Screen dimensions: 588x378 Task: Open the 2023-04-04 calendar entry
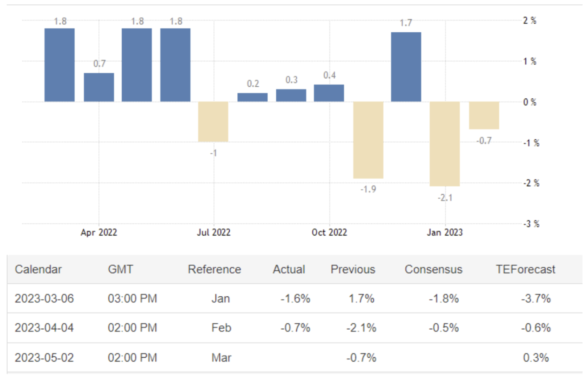[x=44, y=328]
